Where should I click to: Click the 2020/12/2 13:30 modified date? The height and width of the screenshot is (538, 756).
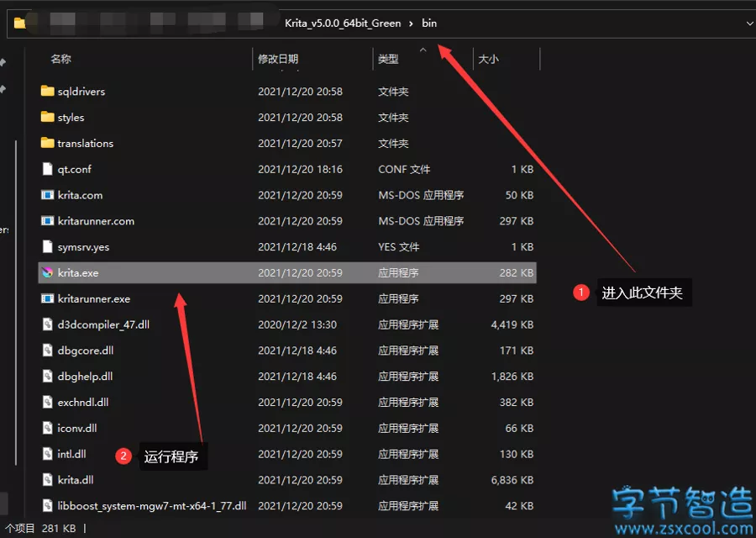[297, 324]
